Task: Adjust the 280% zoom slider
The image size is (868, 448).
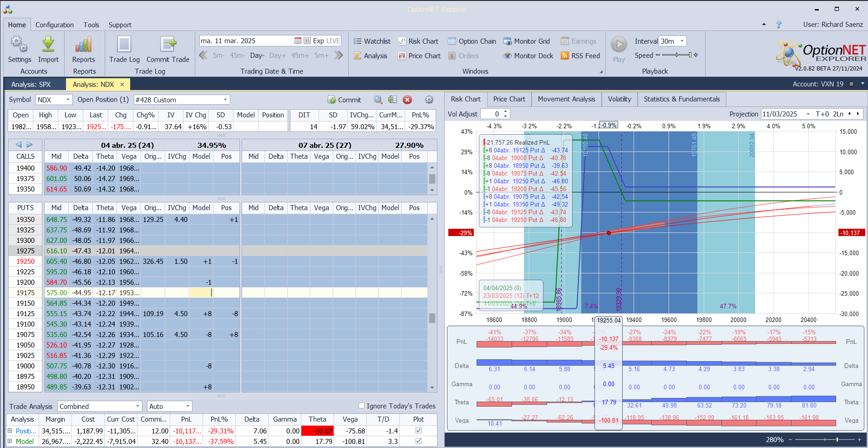Action: pos(824,440)
